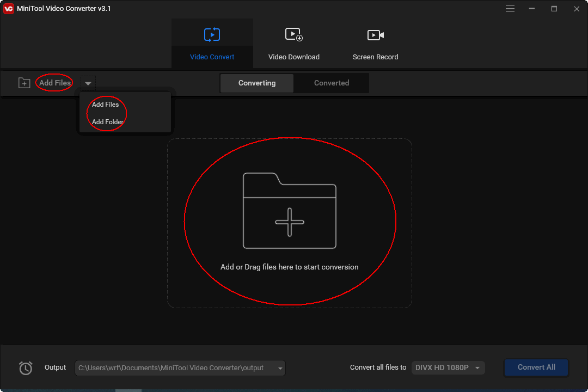Maximize the MiniTool window
588x392 pixels.
tap(554, 9)
